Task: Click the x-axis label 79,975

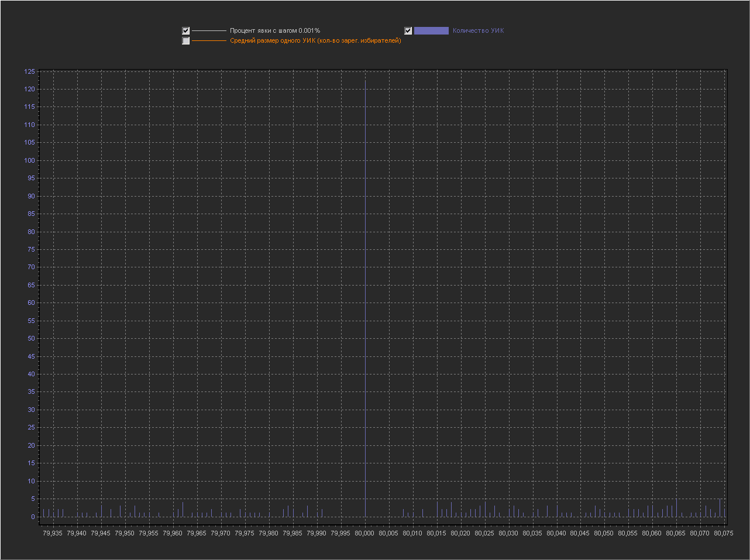Action: [x=245, y=533]
